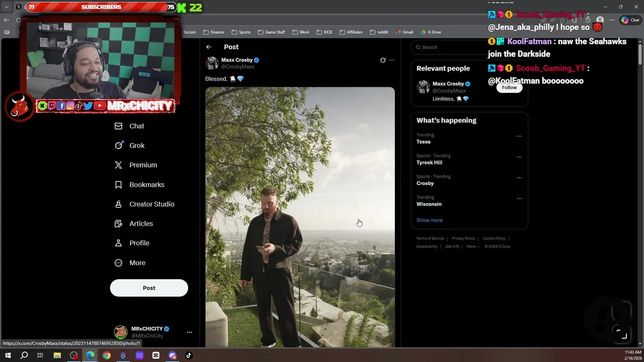The image size is (644, 362).
Task: Open the @CrosbyMaxx handle on the post
Action: pyautogui.click(x=238, y=66)
